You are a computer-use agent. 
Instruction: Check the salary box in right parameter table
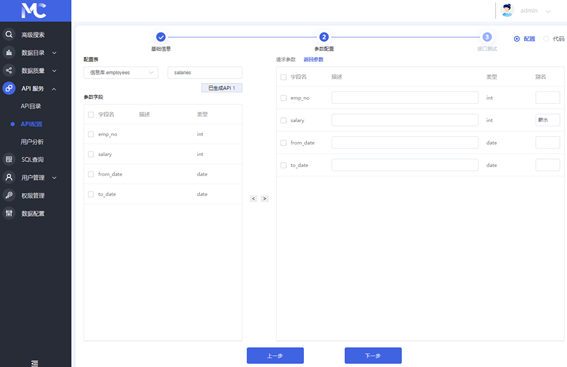284,120
